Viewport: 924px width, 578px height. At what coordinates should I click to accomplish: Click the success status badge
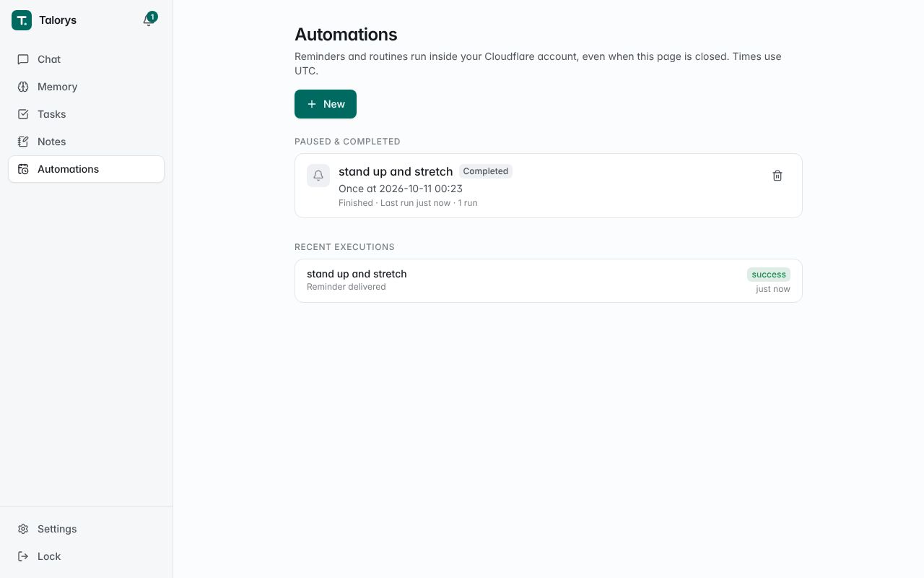769,275
